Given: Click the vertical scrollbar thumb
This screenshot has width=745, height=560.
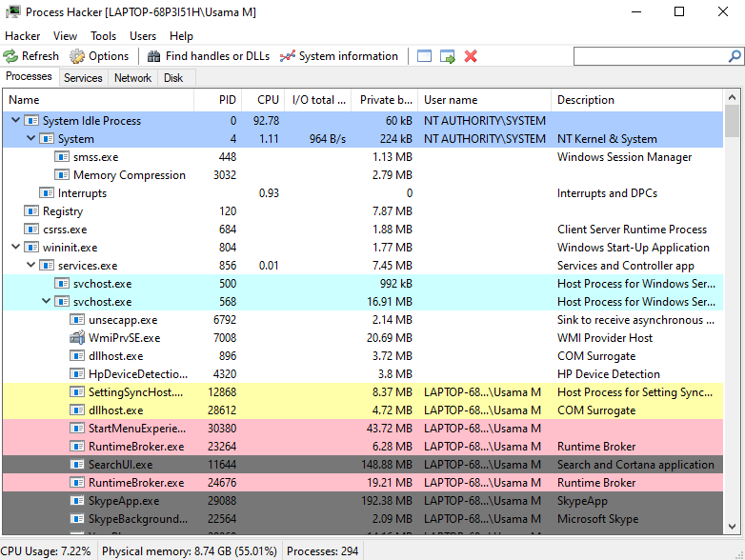Looking at the screenshot, I should point(732,121).
